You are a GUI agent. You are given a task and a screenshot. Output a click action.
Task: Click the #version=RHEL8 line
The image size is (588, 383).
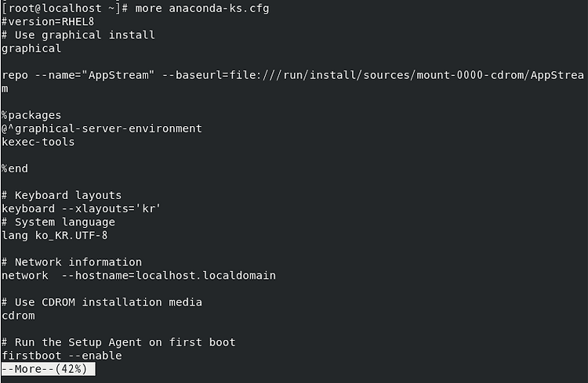(x=48, y=22)
